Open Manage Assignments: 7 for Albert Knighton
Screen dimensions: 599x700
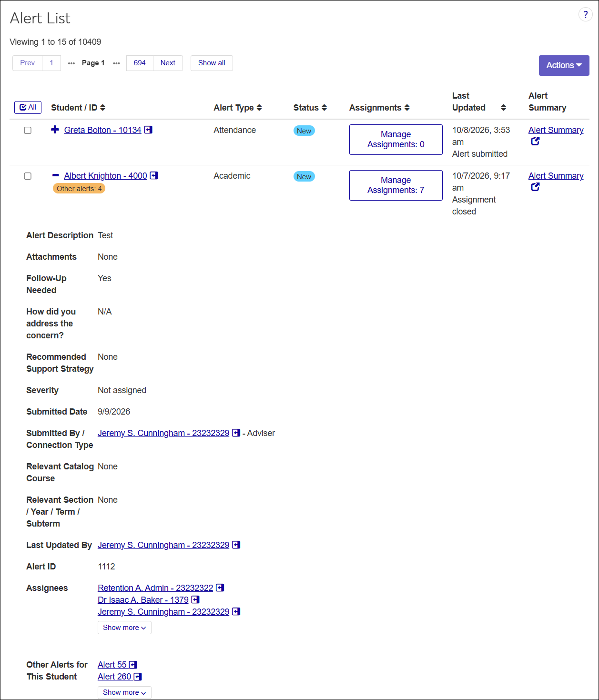click(x=396, y=185)
